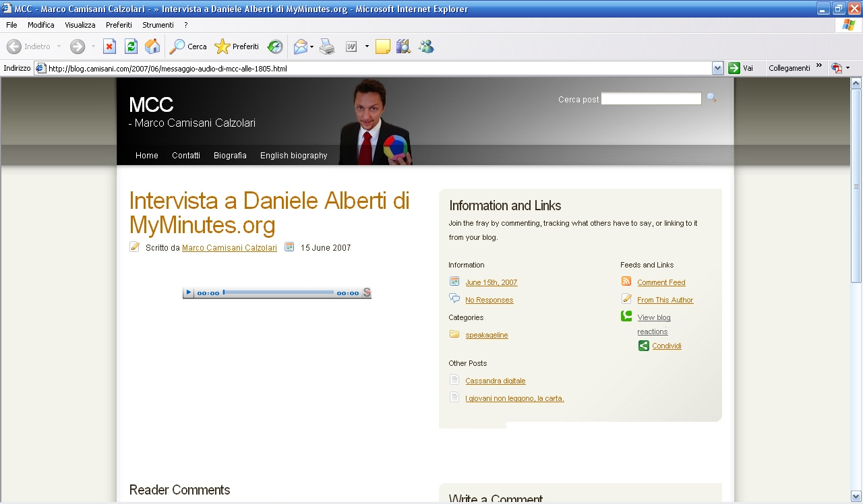This screenshot has width=863, height=504.
Task: Open the Comment Feed link
Action: [661, 282]
